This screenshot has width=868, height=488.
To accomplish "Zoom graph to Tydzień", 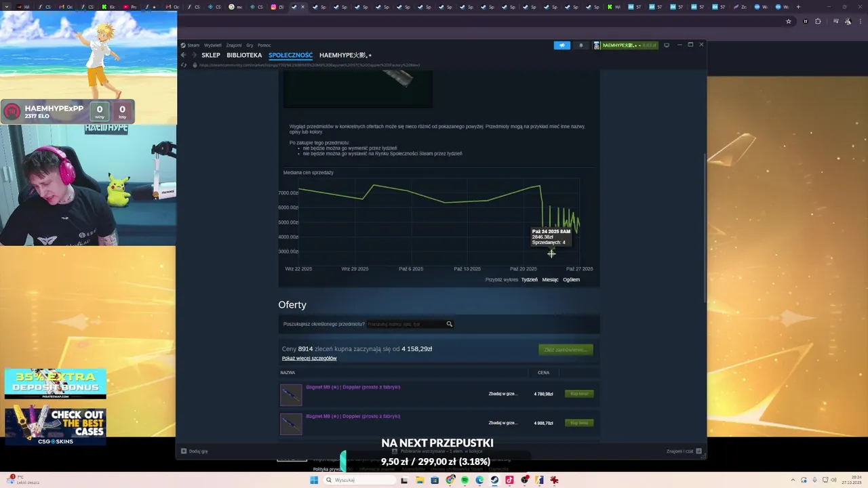I will tap(530, 280).
